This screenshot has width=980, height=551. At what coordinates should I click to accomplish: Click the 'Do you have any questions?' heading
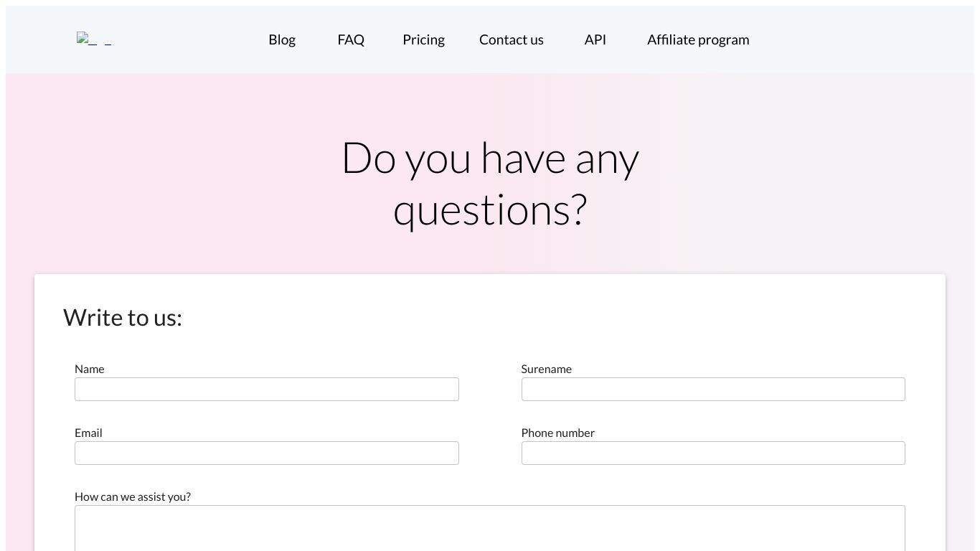[490, 184]
